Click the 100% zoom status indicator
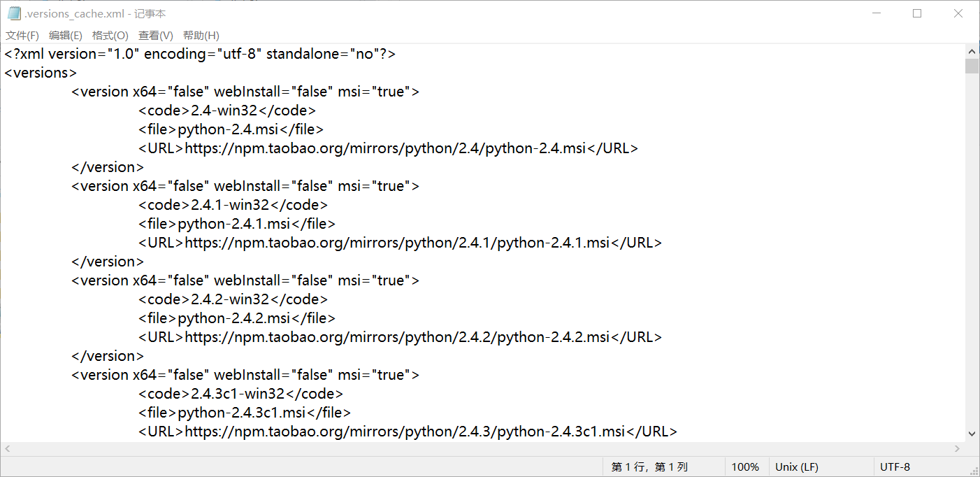This screenshot has width=980, height=477. click(x=745, y=467)
